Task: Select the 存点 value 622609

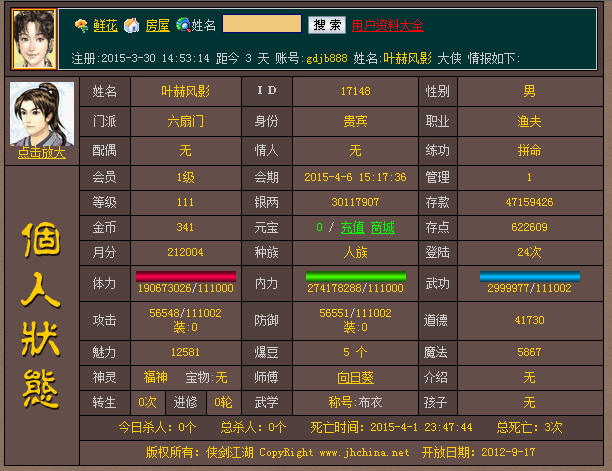Action: pyautogui.click(x=530, y=228)
